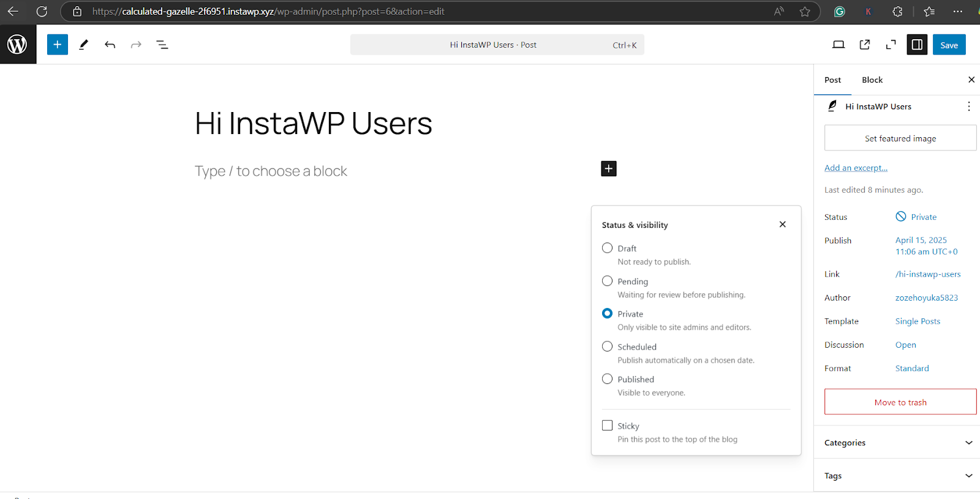Click the post card title Hi InstaWP Users
The height and width of the screenshot is (499, 980).
[x=878, y=107]
